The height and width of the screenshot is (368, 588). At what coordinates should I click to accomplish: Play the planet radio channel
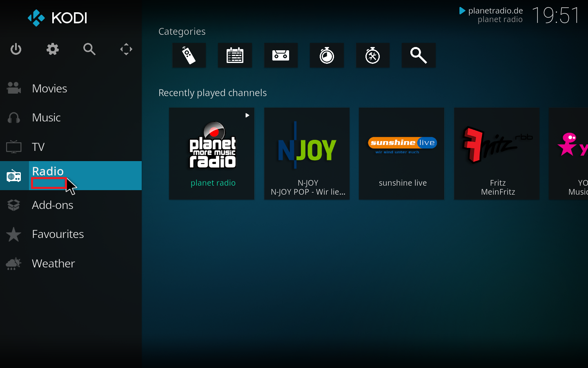click(212, 154)
